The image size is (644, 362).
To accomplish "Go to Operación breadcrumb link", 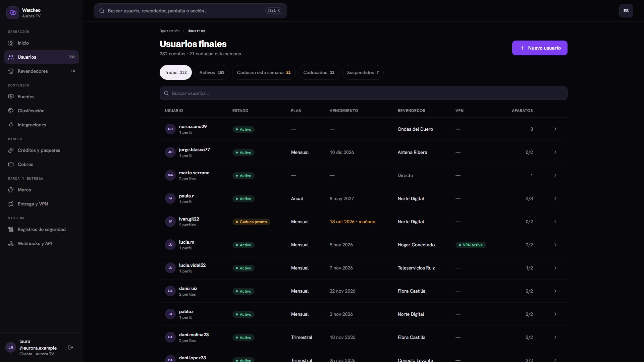I will pos(169,31).
